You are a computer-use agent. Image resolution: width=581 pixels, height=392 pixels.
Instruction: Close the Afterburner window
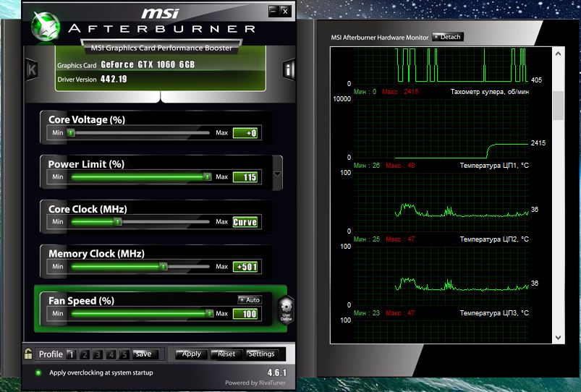click(x=285, y=11)
